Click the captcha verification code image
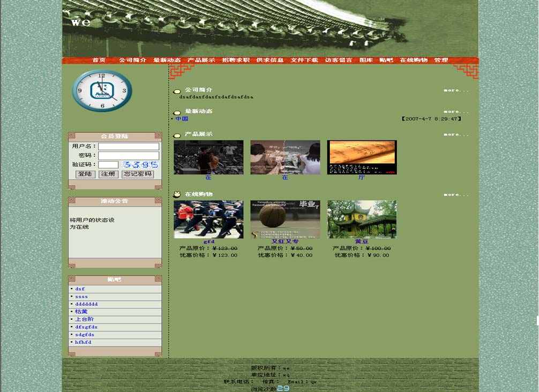The image size is (539, 392). 140,165
